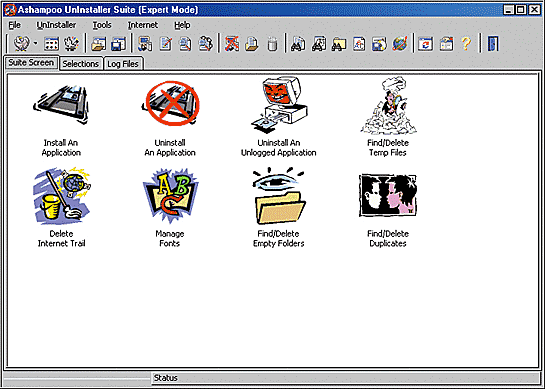Click the Status text in the status bar
545x389 pixels.
pos(165,378)
